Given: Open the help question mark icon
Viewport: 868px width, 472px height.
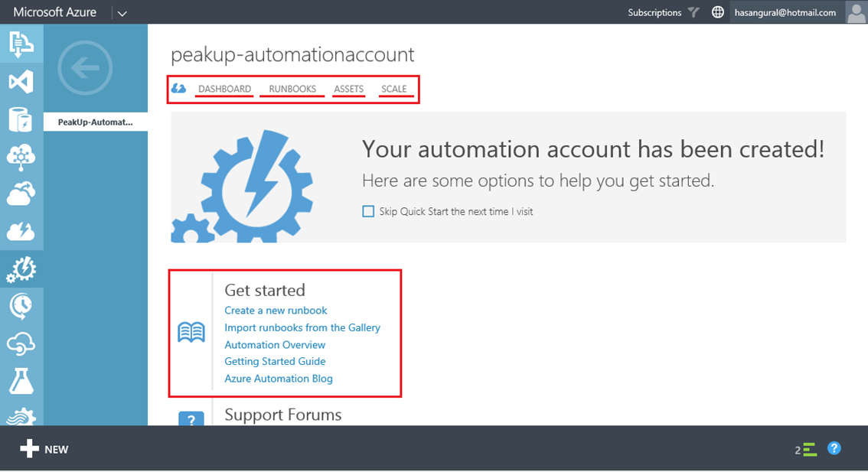Looking at the screenshot, I should click(834, 448).
